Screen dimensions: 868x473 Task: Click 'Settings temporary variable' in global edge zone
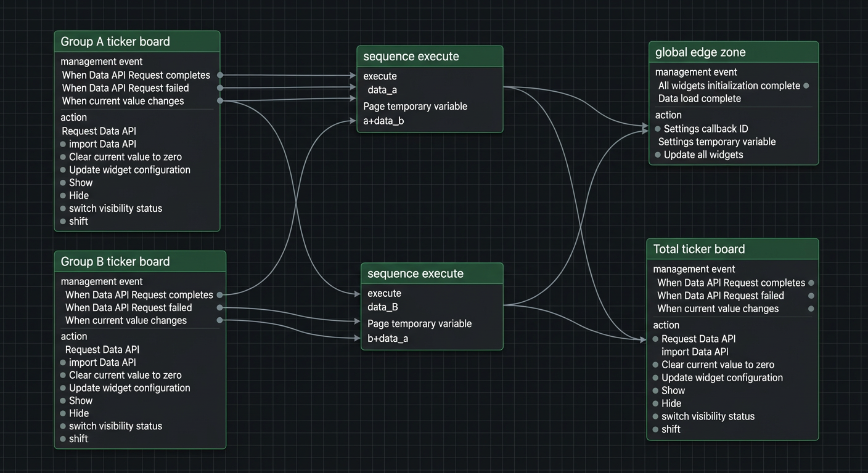tap(717, 142)
